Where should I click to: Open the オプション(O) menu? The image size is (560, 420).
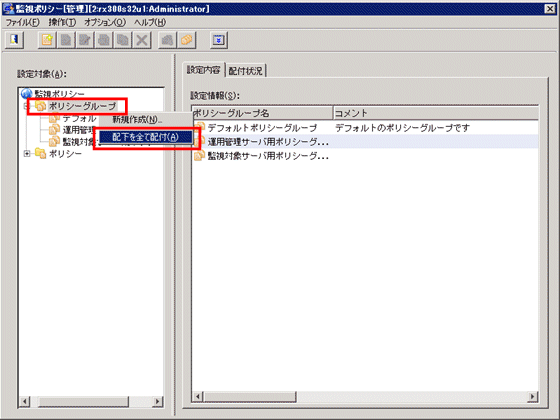[105, 22]
